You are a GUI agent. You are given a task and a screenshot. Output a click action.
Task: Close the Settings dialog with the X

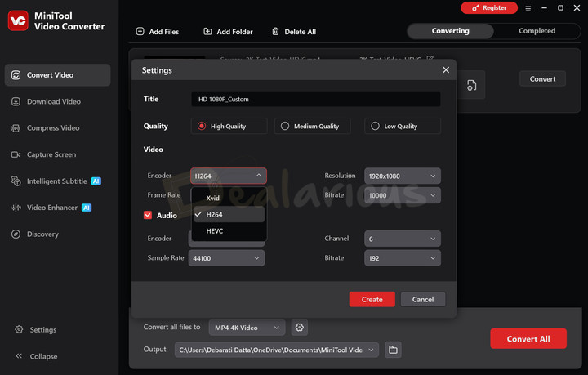[446, 69]
